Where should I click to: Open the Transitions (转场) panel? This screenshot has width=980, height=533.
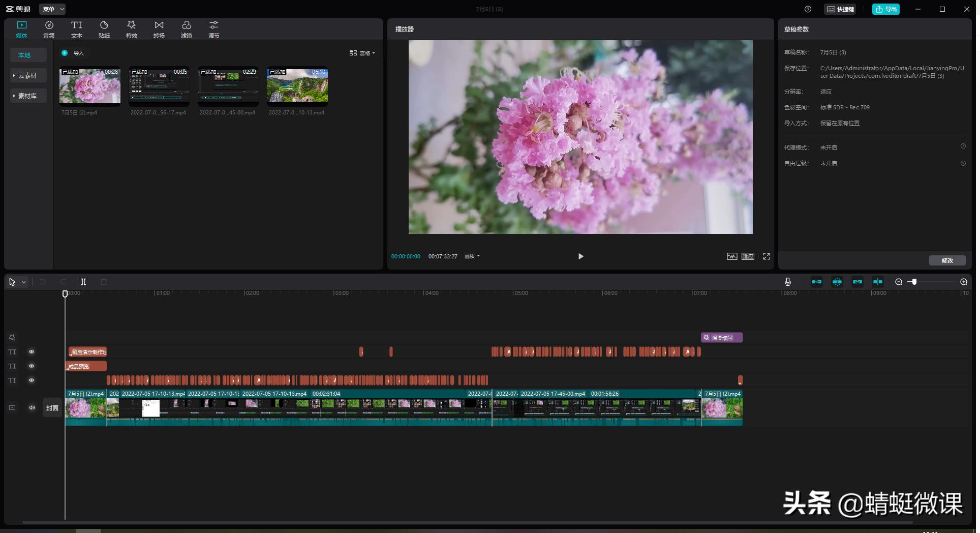(159, 29)
